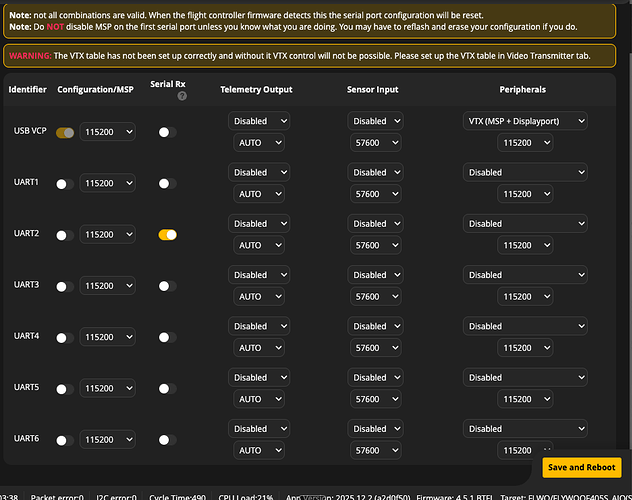Open UART1 Peripherals baud 115200 dropdown
The height and width of the screenshot is (500, 632).
tap(525, 194)
